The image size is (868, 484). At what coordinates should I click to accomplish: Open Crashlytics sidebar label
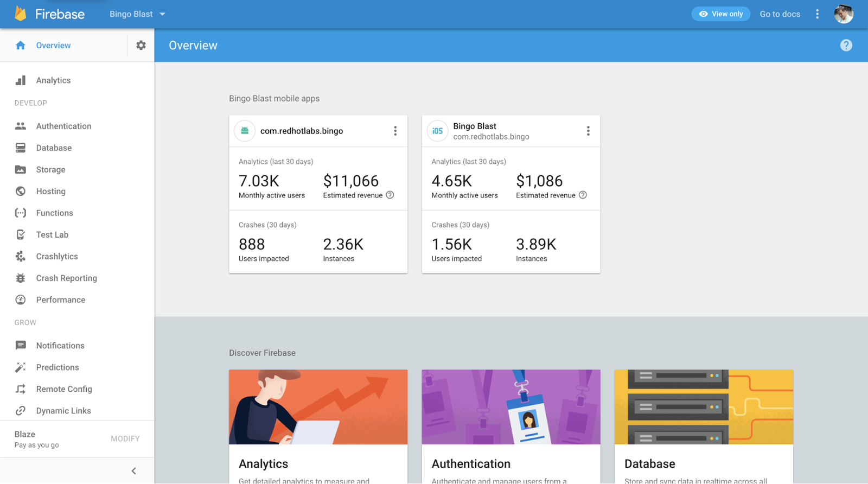point(57,256)
